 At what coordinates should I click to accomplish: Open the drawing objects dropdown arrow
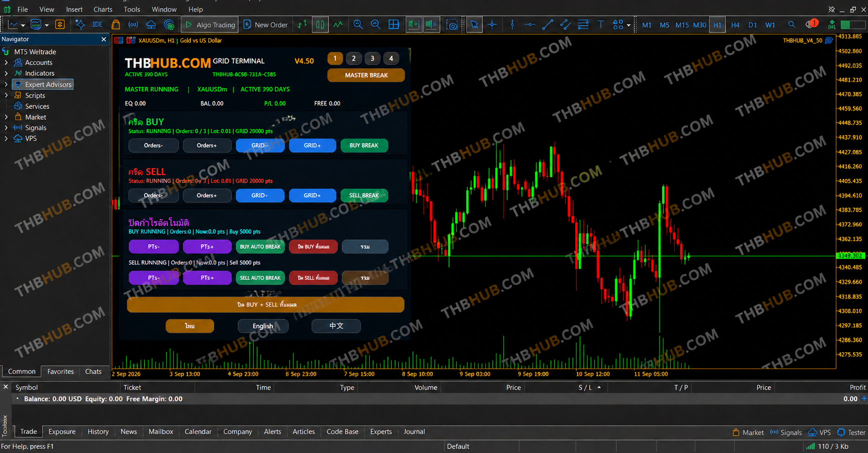pos(629,25)
